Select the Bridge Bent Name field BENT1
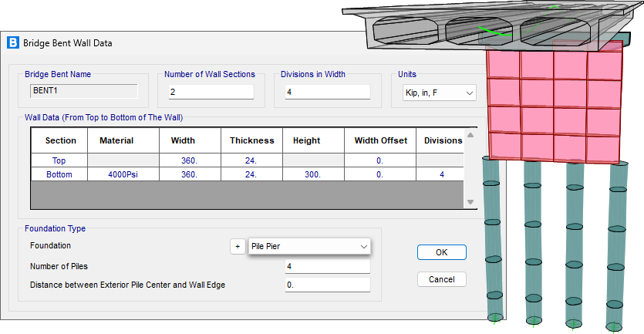This screenshot has height=334, width=644. click(83, 91)
